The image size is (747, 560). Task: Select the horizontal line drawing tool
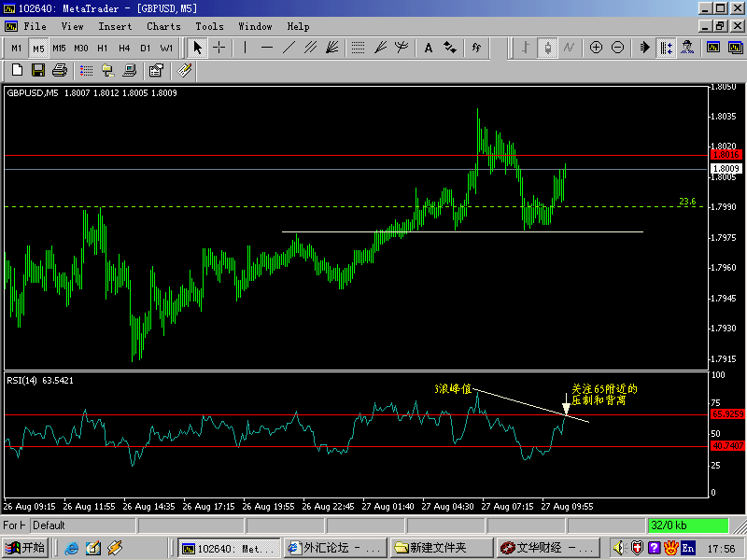click(x=267, y=48)
